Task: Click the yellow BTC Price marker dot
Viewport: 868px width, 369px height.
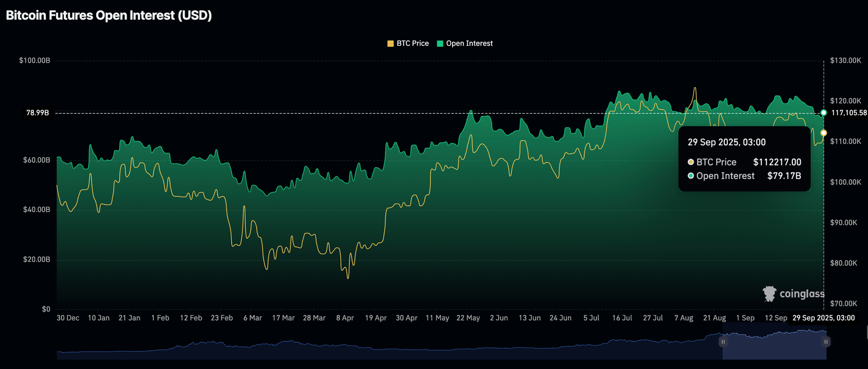Action: point(824,133)
